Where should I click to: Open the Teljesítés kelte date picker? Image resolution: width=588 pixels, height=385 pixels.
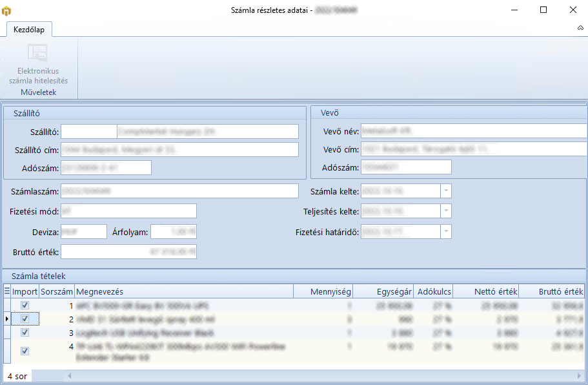(x=447, y=211)
